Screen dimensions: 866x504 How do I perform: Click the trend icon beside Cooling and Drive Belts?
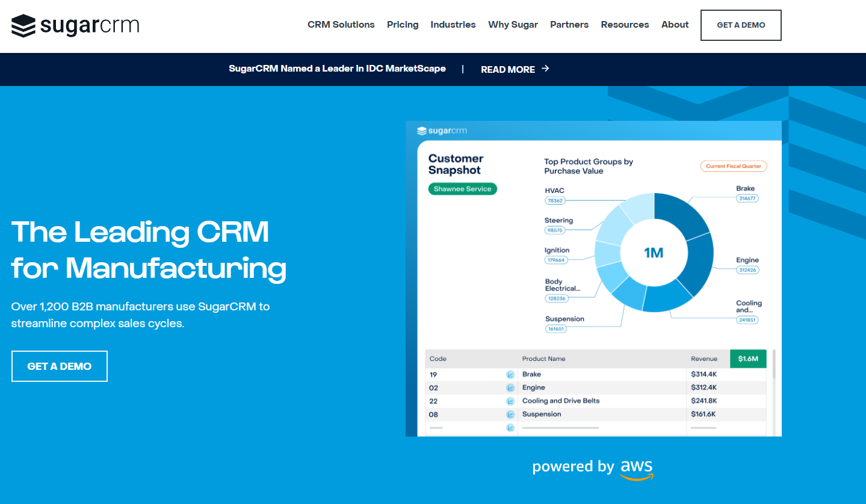510,401
